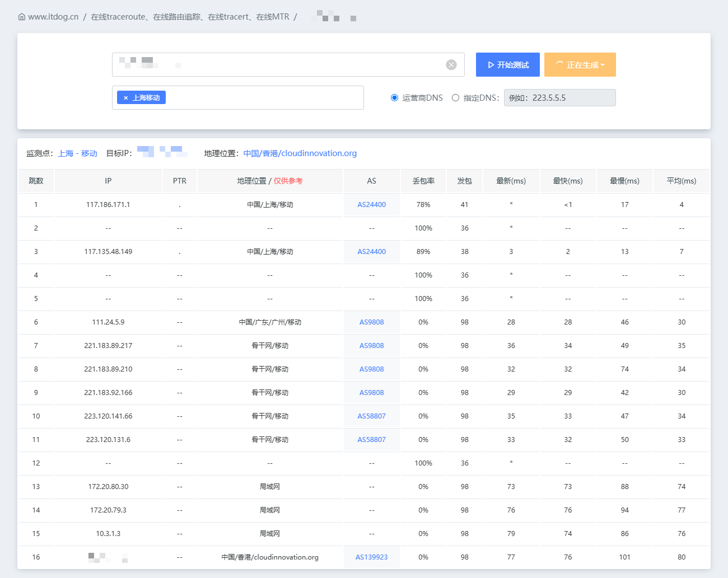Select IP address 111.24.5.9

(x=108, y=322)
